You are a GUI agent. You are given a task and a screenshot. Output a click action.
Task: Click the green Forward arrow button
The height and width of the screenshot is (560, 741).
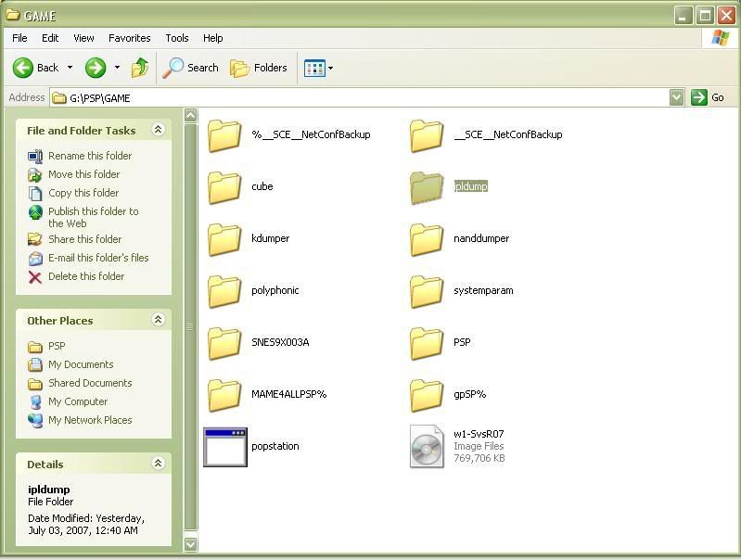click(x=96, y=68)
